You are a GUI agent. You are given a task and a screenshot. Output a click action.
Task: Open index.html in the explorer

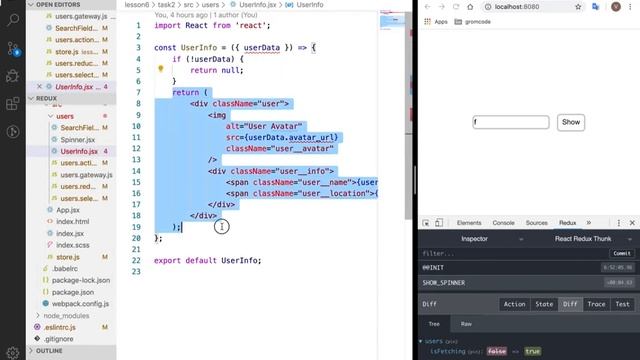[73, 221]
